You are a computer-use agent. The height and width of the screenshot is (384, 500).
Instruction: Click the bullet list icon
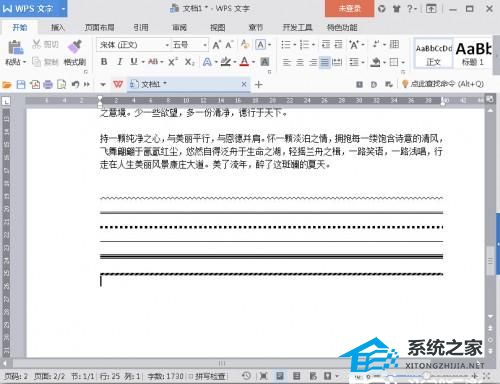click(286, 44)
